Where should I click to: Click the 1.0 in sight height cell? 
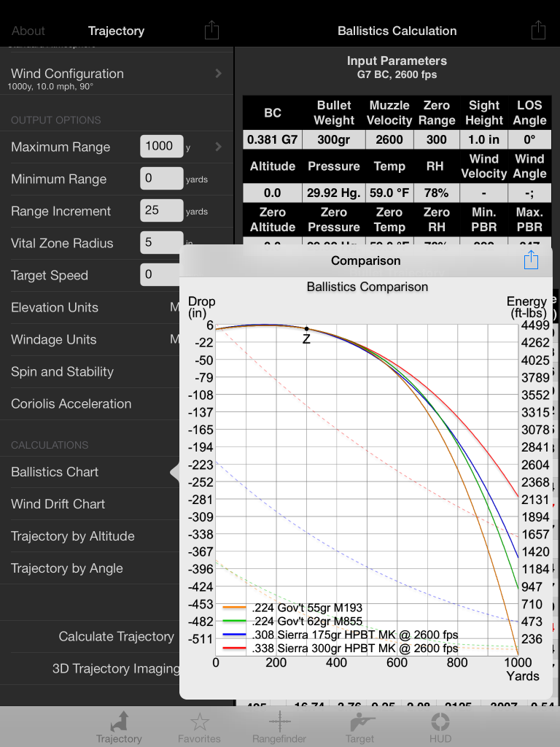[484, 139]
